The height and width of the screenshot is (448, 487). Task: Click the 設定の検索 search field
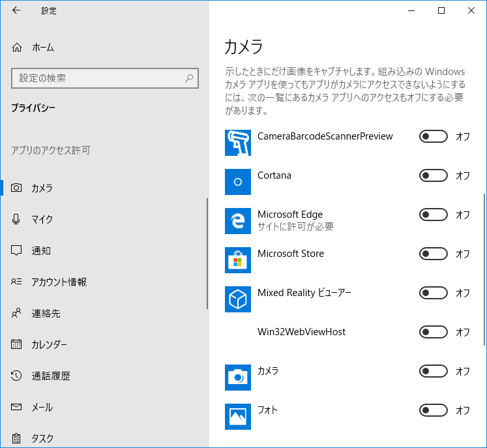(x=105, y=78)
